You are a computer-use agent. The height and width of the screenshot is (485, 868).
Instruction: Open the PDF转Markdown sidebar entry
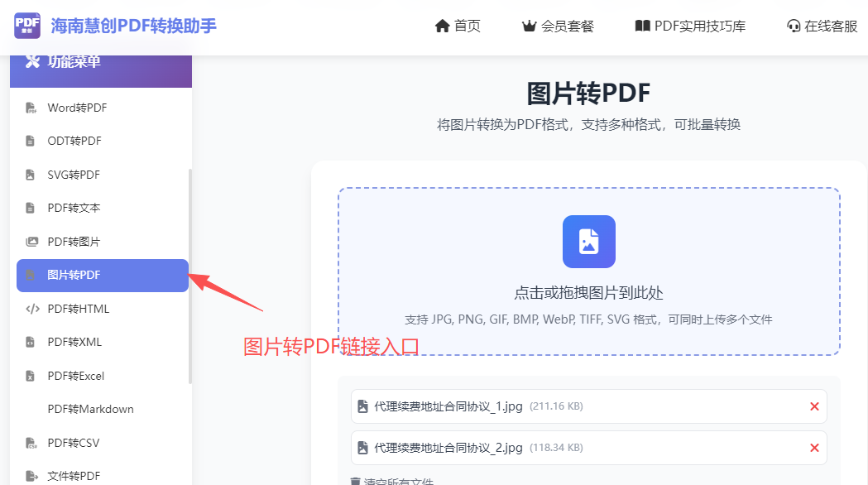103,409
